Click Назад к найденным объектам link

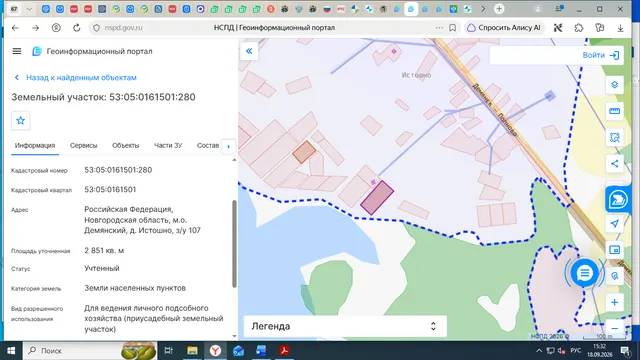(x=76, y=78)
